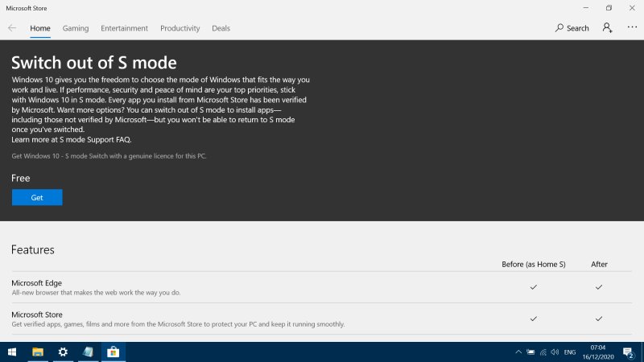Click the blue Get button
The height and width of the screenshot is (362, 644).
(x=37, y=197)
